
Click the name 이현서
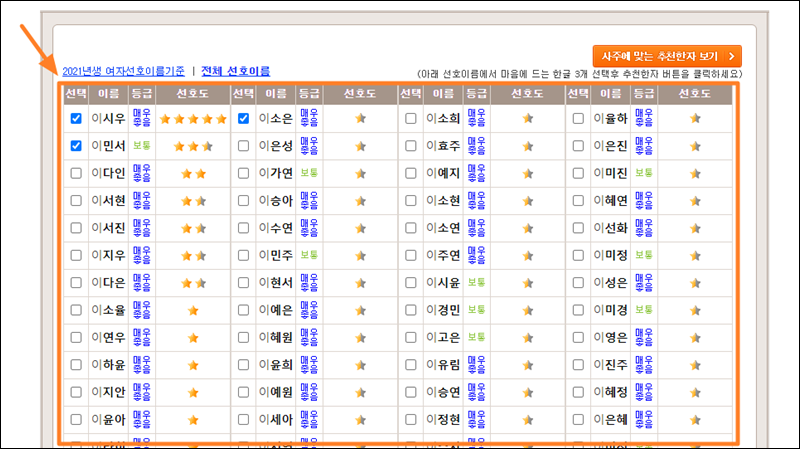pos(276,283)
